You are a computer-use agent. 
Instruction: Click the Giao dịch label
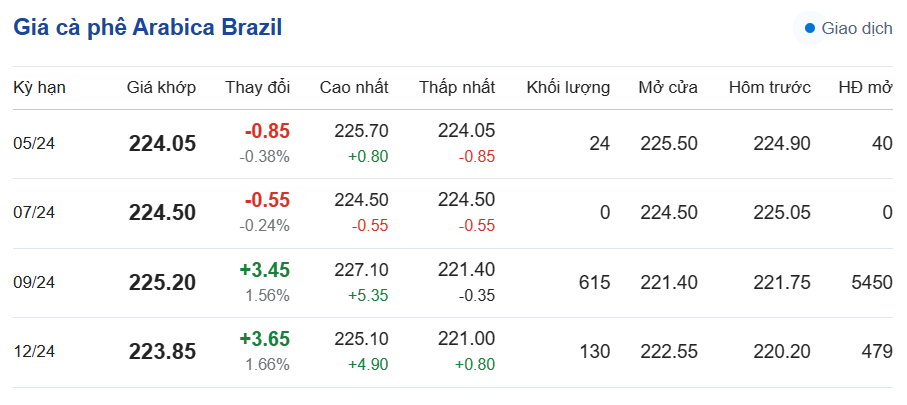856,28
